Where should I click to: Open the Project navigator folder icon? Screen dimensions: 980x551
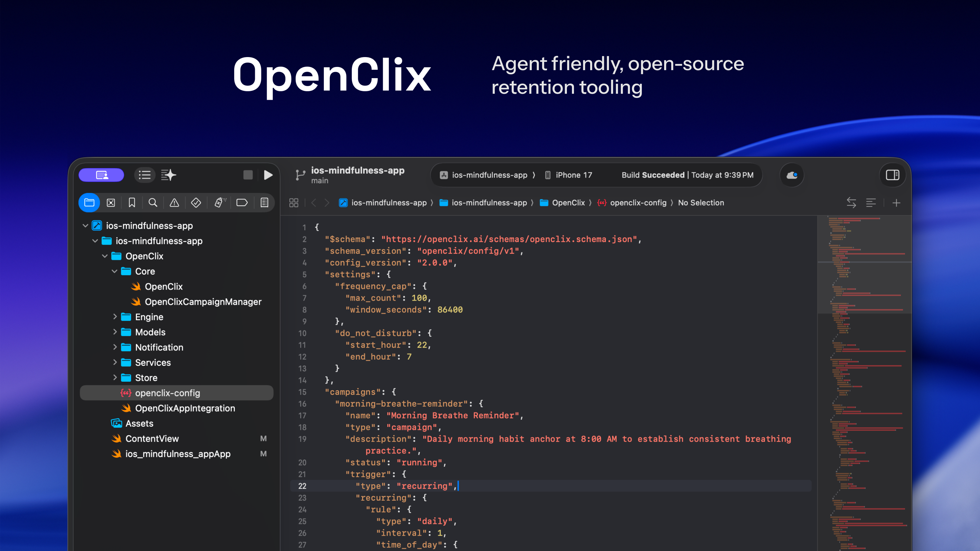(89, 202)
